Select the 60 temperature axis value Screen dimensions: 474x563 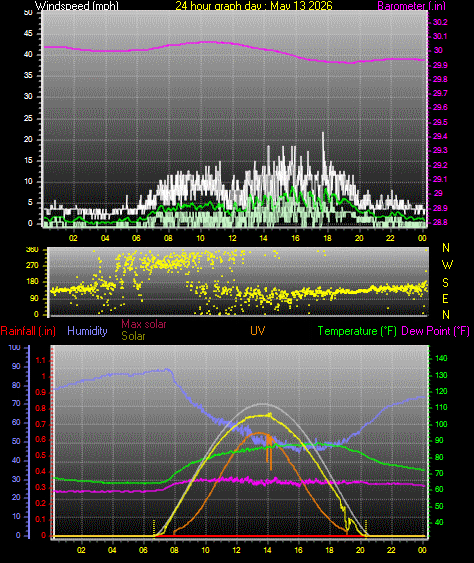point(439,489)
